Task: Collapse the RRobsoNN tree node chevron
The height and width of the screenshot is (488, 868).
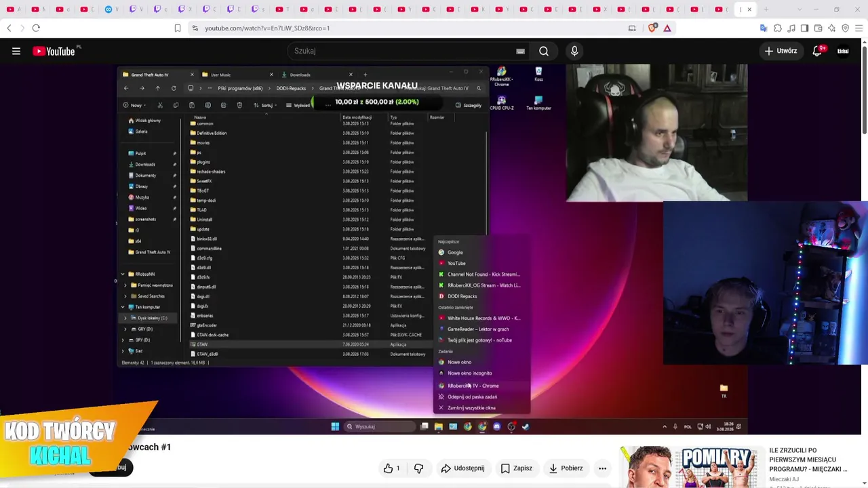Action: tap(123, 274)
